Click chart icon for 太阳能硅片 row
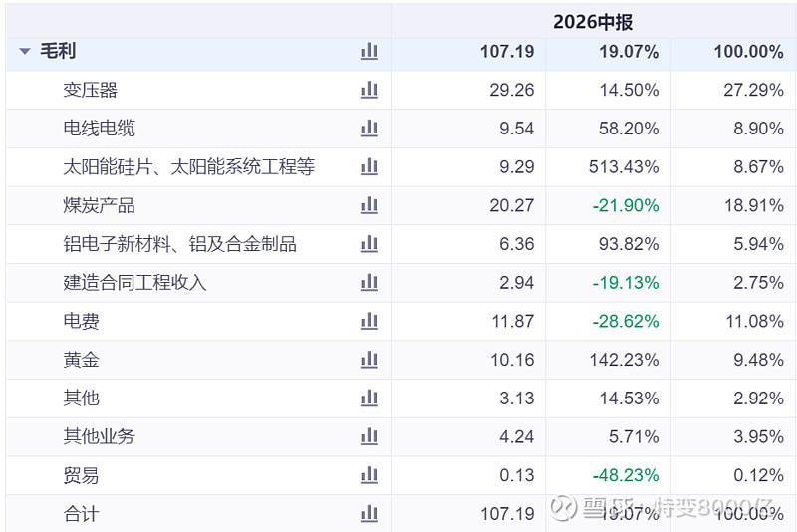Screen dimensions: 797x532 (x=369, y=166)
